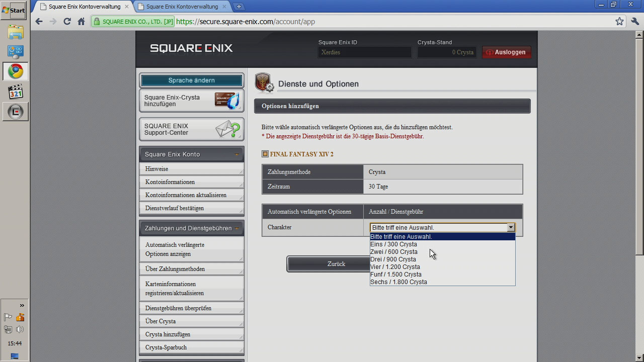Pick 'Sechs / 1.800 Crysta' option
This screenshot has height=362, width=644.
click(x=398, y=282)
